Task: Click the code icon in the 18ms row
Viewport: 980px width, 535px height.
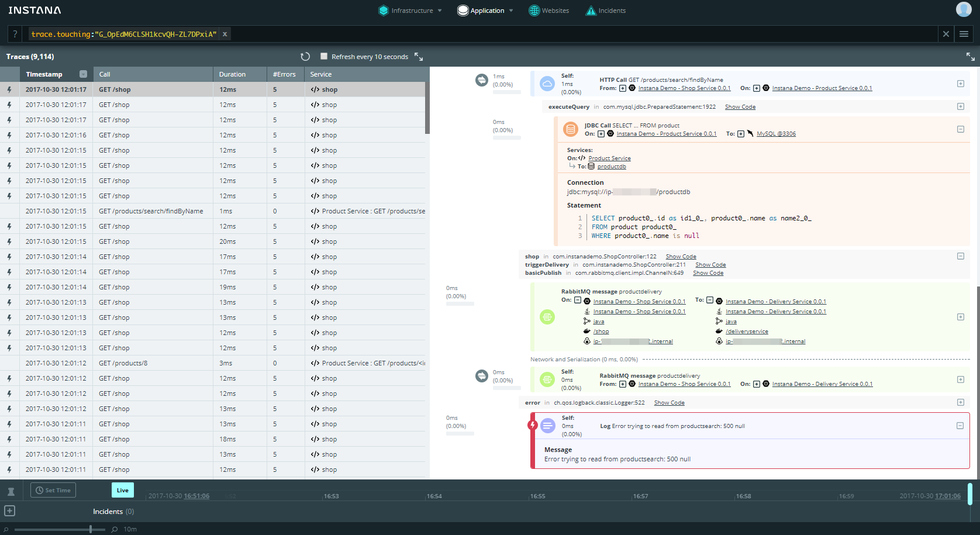Action: pyautogui.click(x=315, y=439)
